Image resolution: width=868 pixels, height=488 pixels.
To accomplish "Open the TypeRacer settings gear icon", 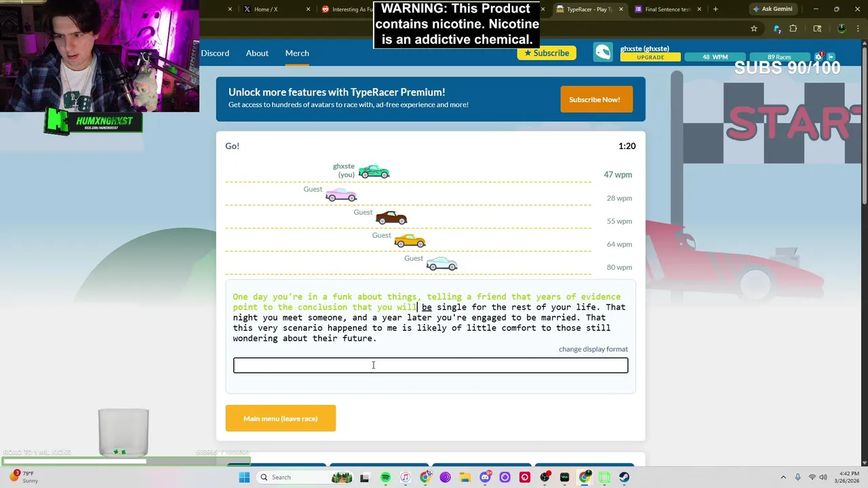I will (x=818, y=57).
